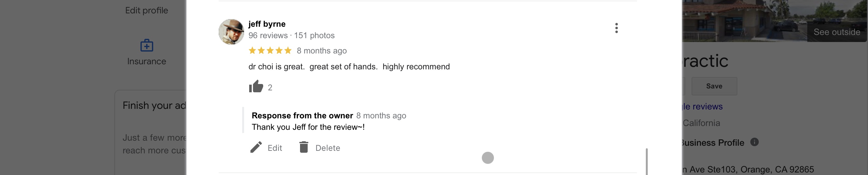868x175 pixels.
Task: Open jeff byrne's profile picture
Action: click(231, 32)
